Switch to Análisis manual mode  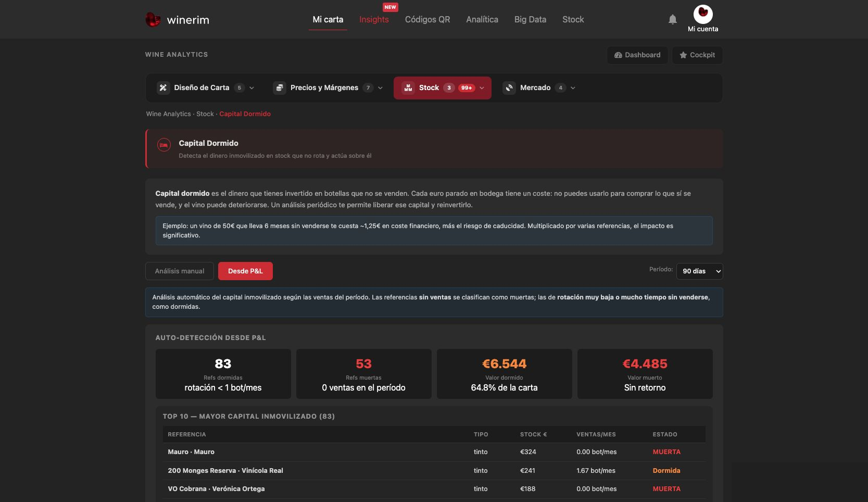point(180,271)
